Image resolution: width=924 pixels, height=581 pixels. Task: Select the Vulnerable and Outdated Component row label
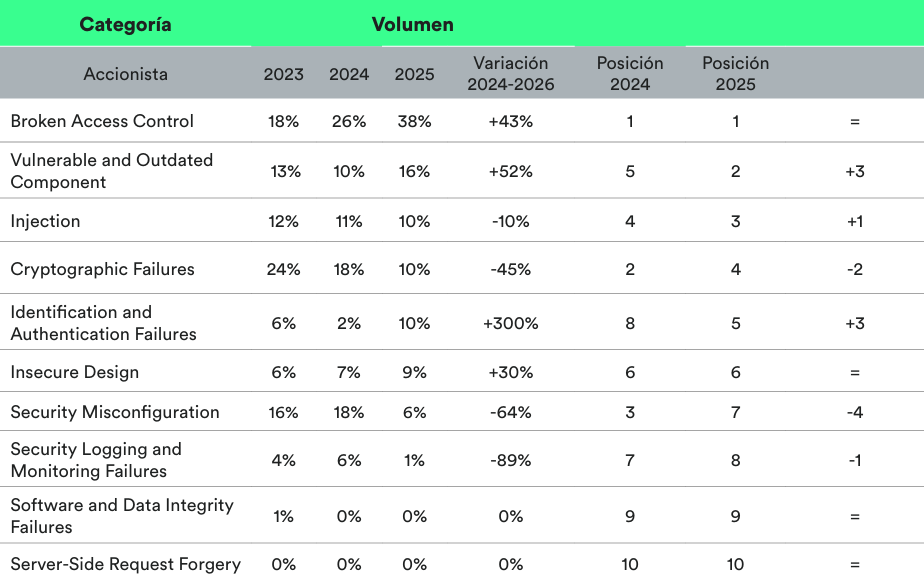point(111,171)
